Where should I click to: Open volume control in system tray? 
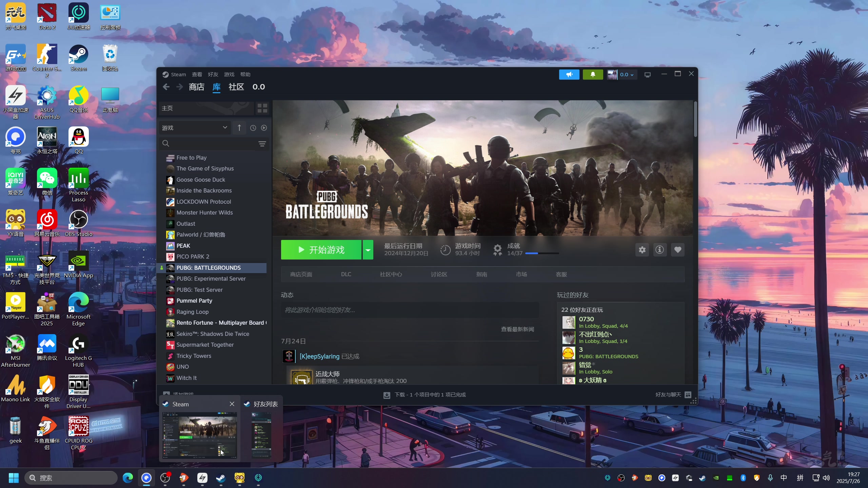click(826, 478)
